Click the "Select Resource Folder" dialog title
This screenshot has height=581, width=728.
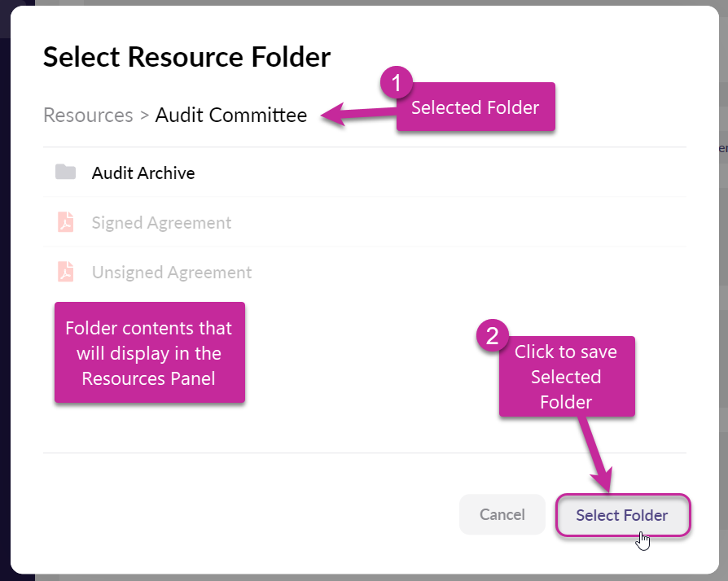click(x=186, y=57)
